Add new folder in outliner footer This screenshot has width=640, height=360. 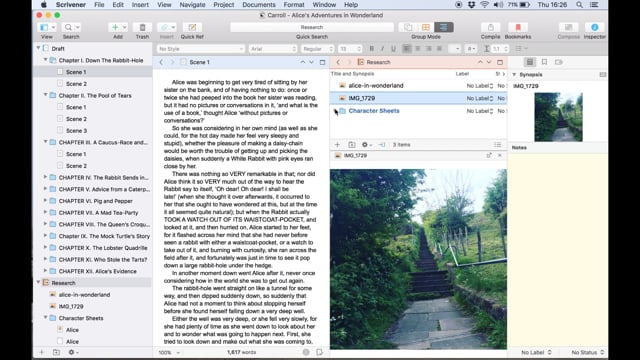351,144
